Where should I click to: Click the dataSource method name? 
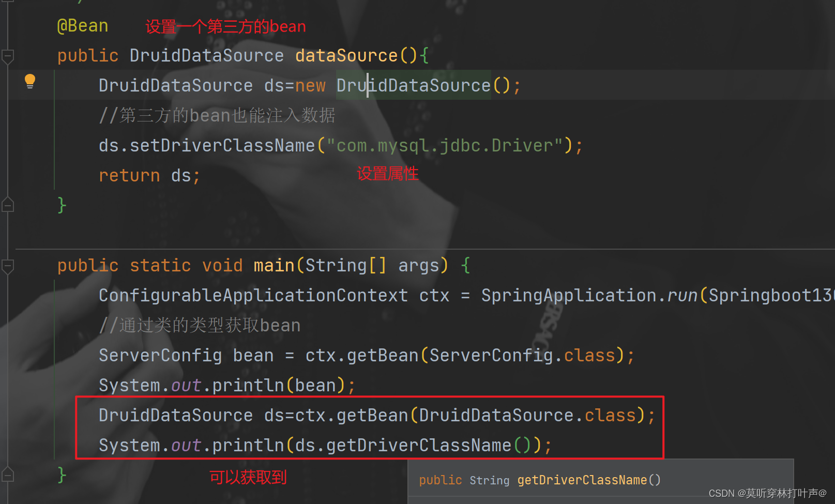[x=346, y=55]
